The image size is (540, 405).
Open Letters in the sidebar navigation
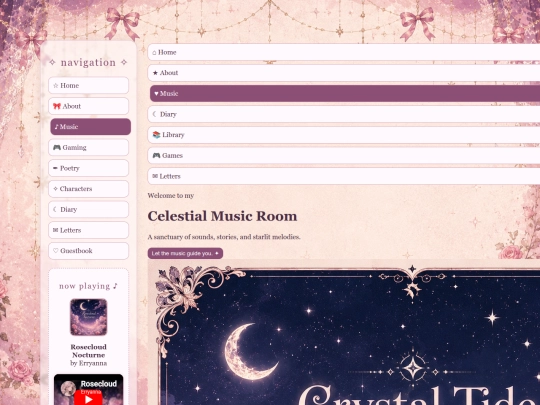[89, 230]
